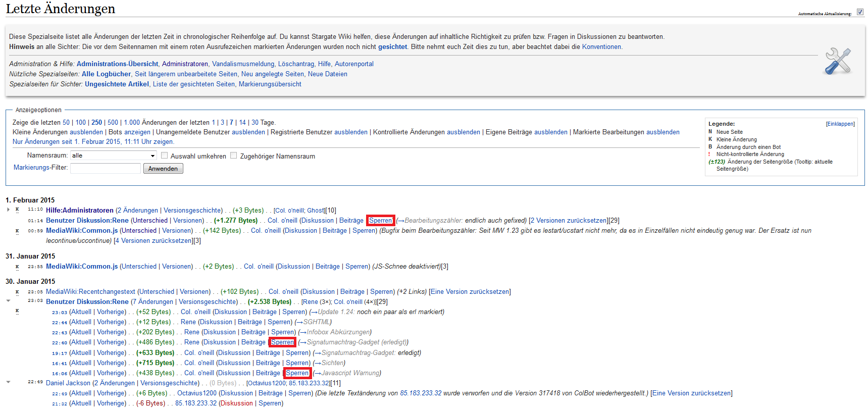Viewport: 868px width, 409px height.
Task: Click into the Markierungs-Filter text field
Action: (105, 168)
